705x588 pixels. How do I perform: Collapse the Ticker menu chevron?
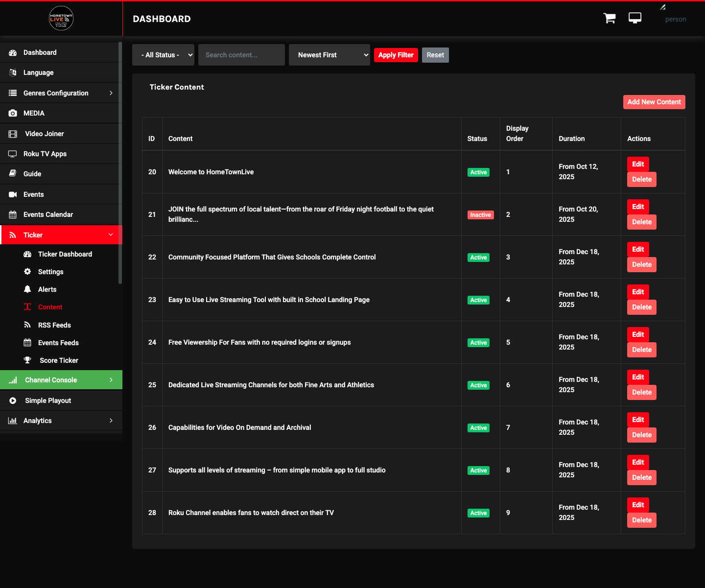click(111, 235)
